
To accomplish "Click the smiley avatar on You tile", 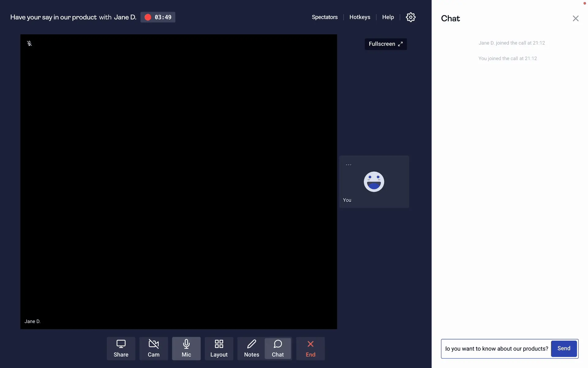I will pyautogui.click(x=374, y=182).
